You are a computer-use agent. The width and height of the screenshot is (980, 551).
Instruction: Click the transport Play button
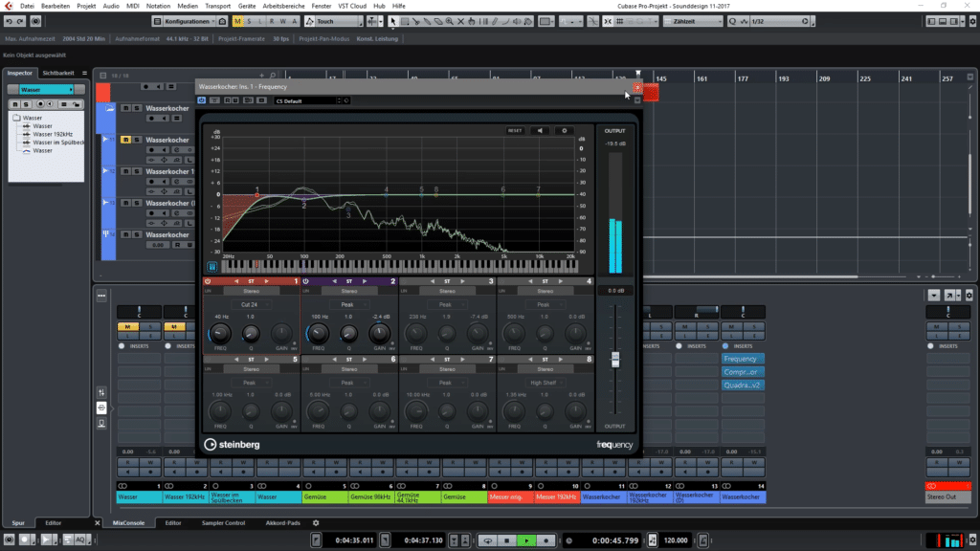click(527, 540)
